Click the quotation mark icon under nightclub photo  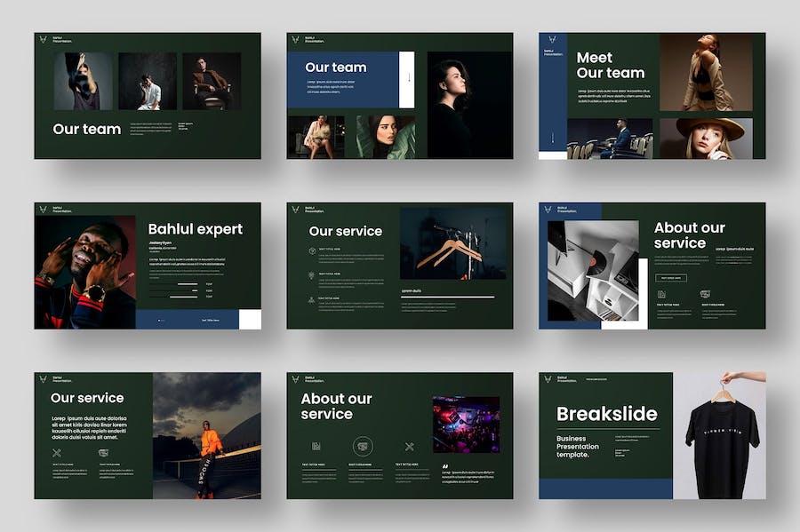pyautogui.click(x=445, y=466)
